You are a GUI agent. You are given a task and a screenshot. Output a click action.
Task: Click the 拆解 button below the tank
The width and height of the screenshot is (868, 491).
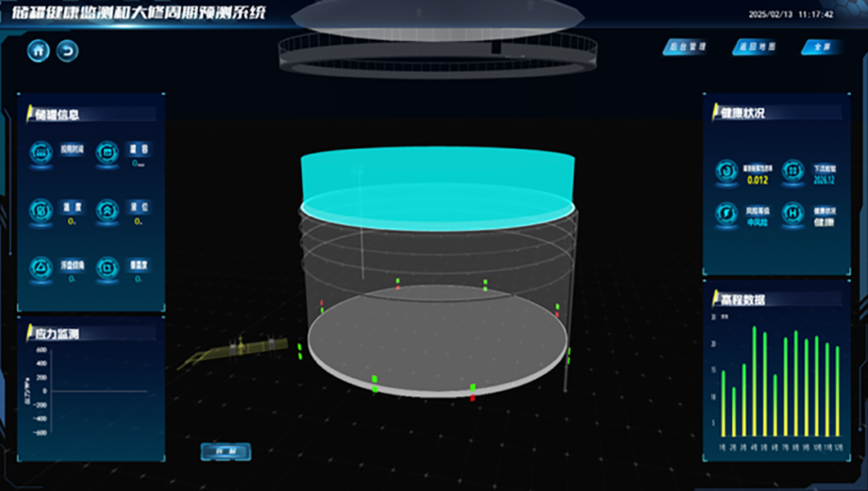pyautogui.click(x=225, y=452)
